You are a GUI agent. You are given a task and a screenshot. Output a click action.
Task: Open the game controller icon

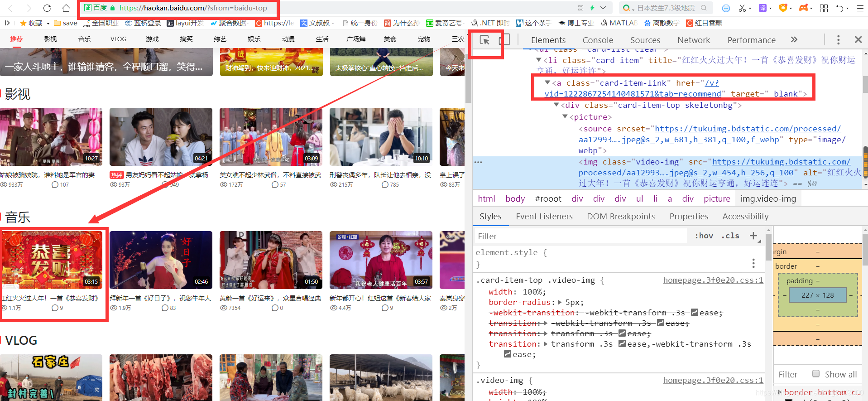pyautogui.click(x=803, y=8)
